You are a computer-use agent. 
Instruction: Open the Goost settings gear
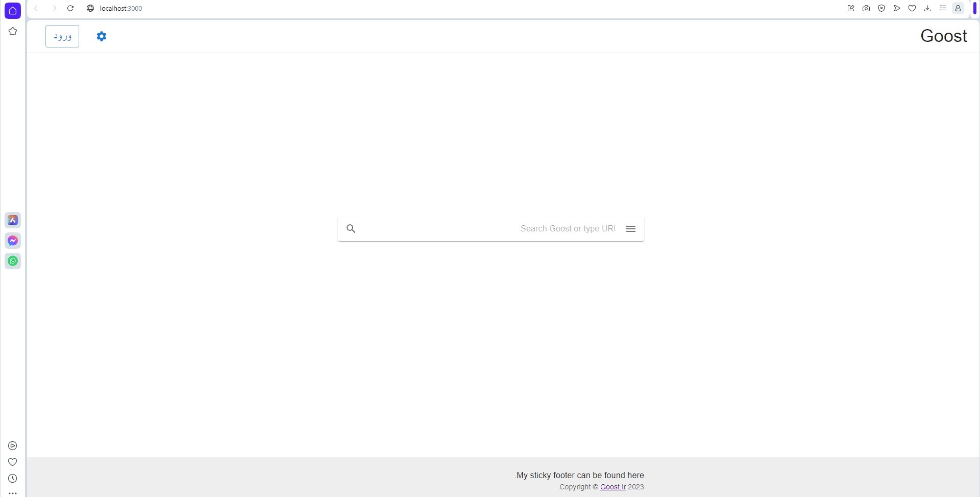[x=102, y=36]
